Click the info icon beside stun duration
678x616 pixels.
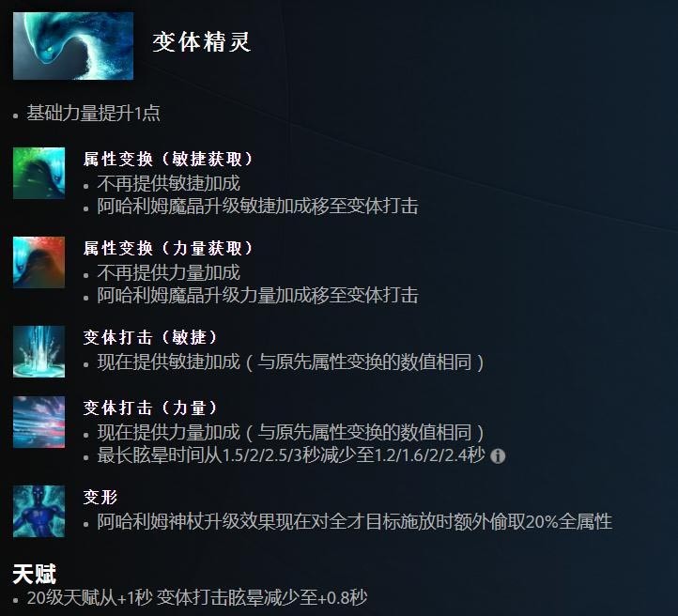tap(498, 456)
